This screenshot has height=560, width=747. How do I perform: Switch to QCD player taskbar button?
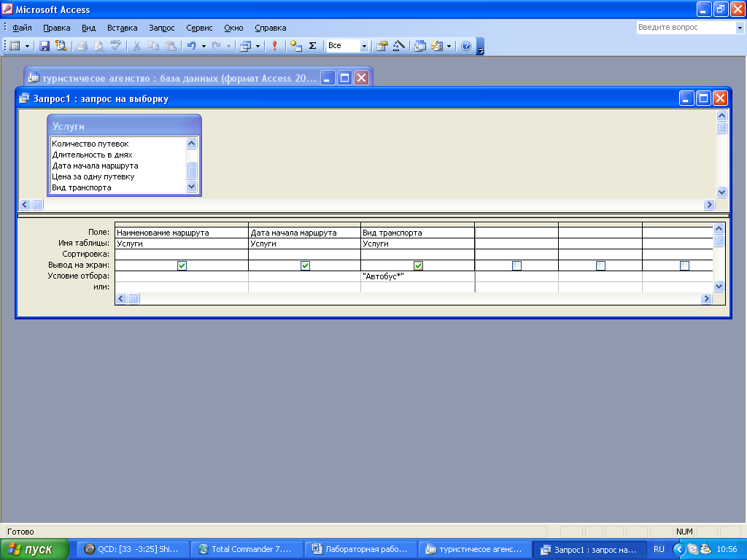pyautogui.click(x=133, y=550)
